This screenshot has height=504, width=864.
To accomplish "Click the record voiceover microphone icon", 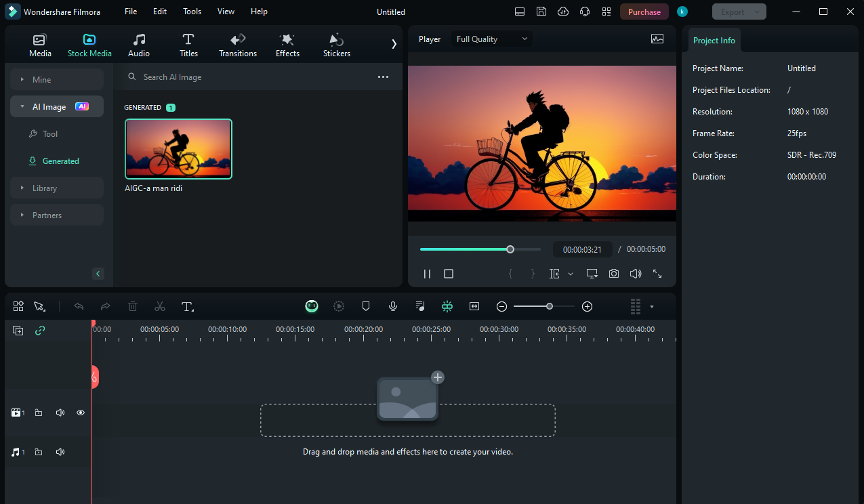I will click(x=393, y=306).
